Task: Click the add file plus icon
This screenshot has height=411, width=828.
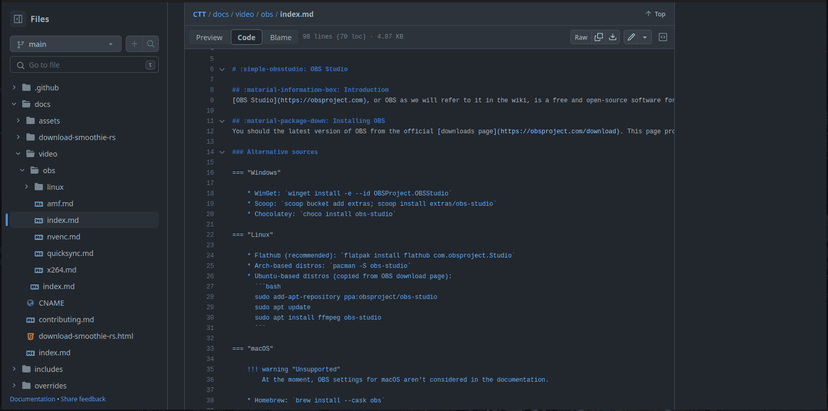Action: tap(134, 44)
